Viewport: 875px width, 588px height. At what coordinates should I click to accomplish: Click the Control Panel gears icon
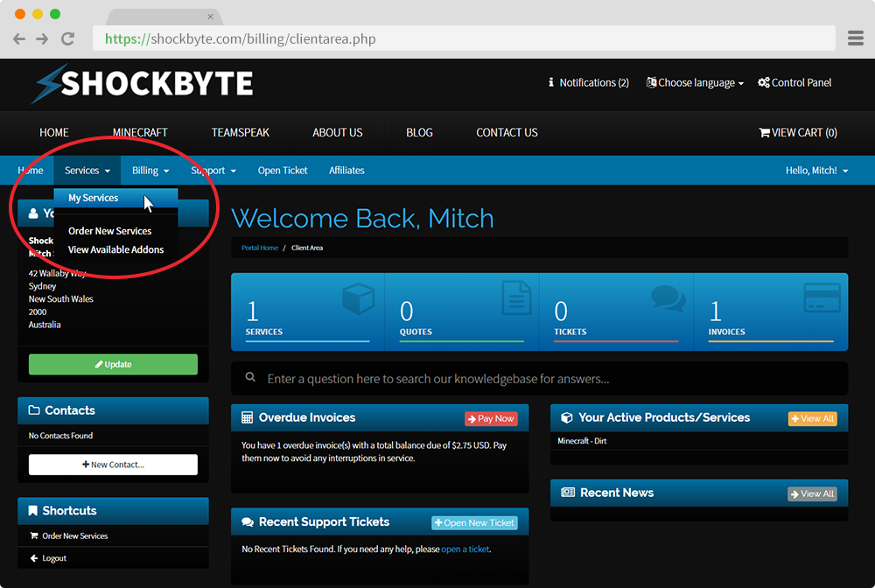(x=763, y=82)
